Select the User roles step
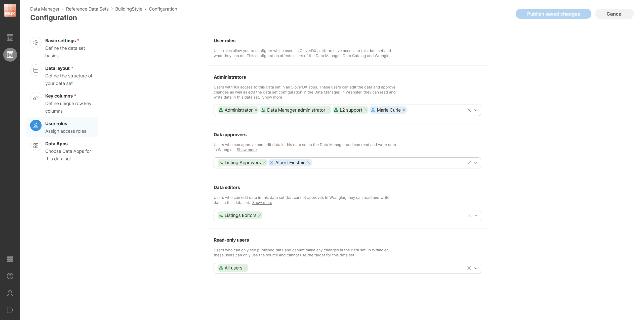 click(62, 127)
